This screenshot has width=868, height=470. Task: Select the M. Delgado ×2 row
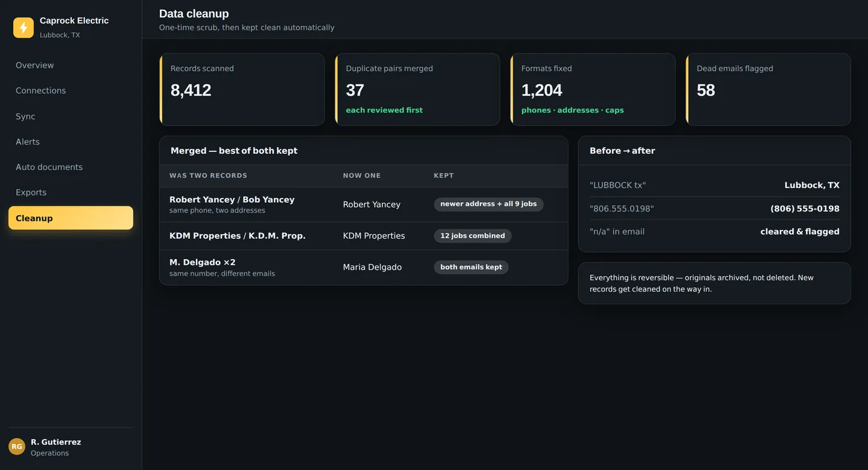pyautogui.click(x=364, y=267)
